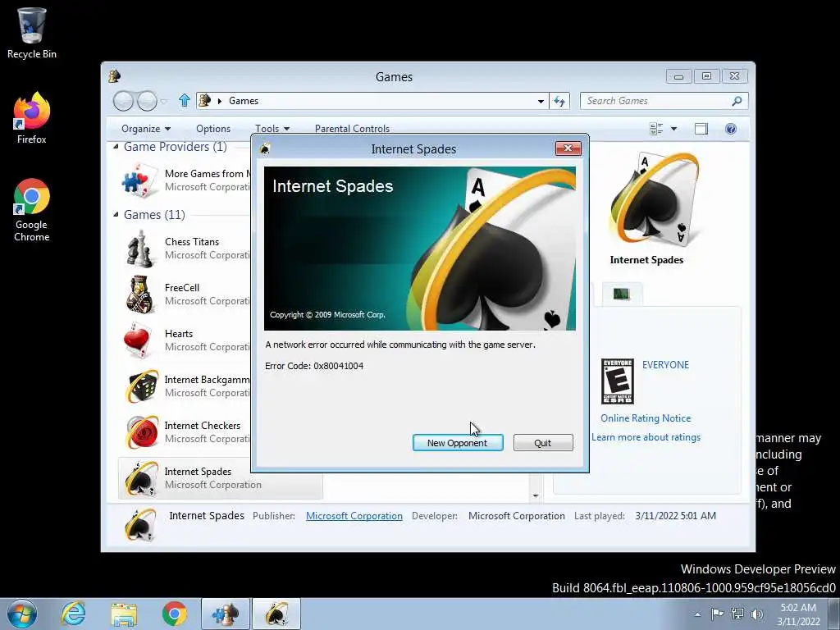Image resolution: width=840 pixels, height=630 pixels.
Task: Click the FreeCell name text
Action: tap(182, 288)
